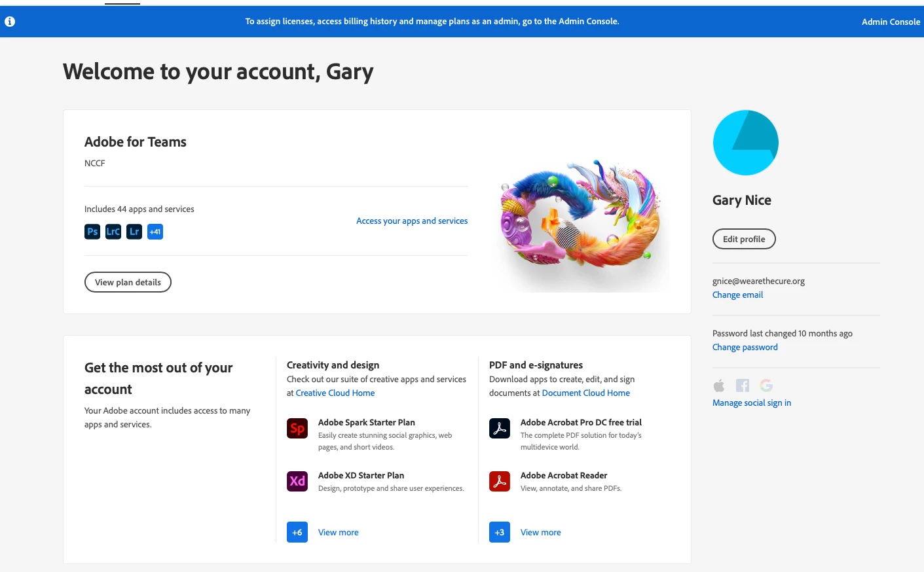
Task: Click the Lightroom Lr app icon
Action: (134, 232)
